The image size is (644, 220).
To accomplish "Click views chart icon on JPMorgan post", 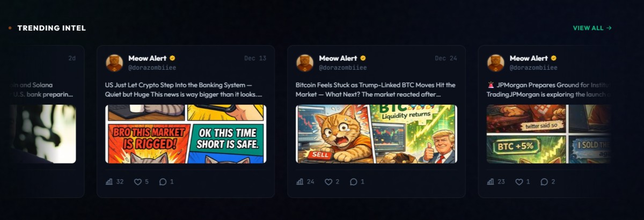I will [x=491, y=182].
